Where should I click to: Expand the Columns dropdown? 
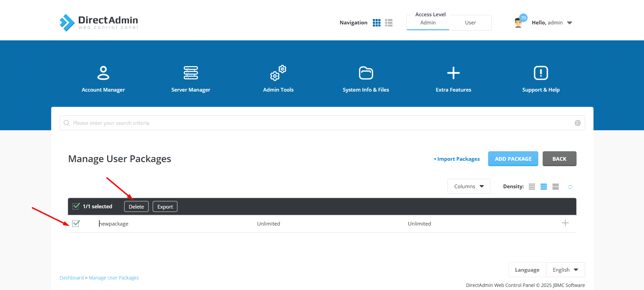[x=468, y=187]
